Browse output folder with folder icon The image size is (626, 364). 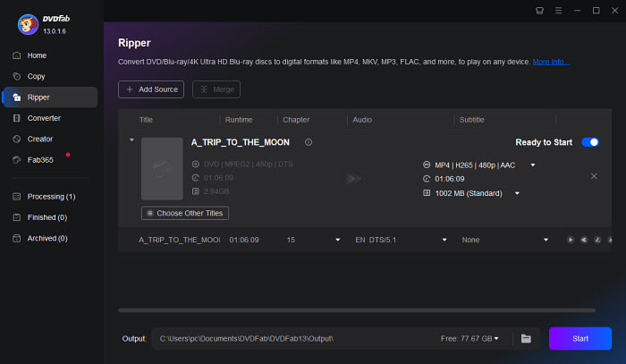[x=526, y=338]
